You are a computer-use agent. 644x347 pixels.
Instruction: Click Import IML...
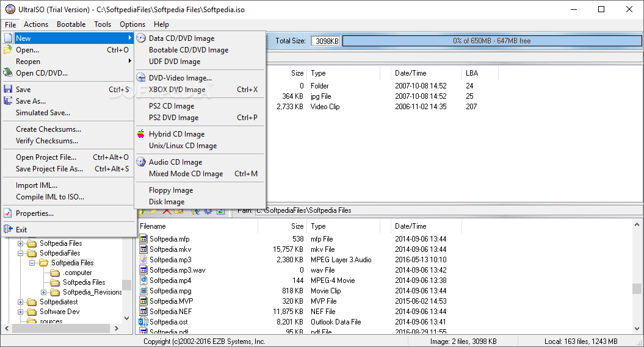pos(68,185)
